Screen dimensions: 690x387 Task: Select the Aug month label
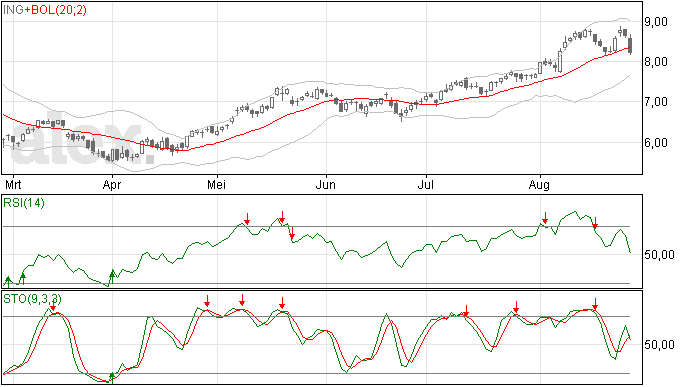(539, 184)
